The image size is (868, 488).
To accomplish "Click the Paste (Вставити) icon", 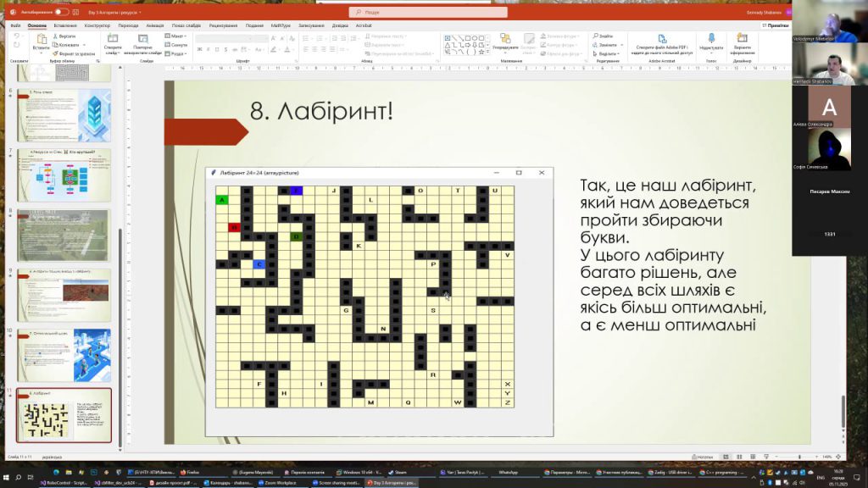I will [x=41, y=40].
